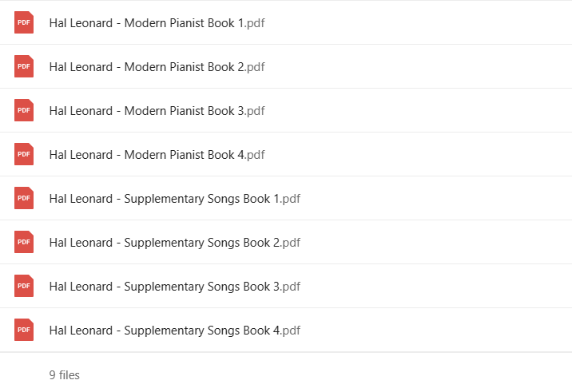Open Hal Leonard - Supplementary Songs Book 3.pdf
Viewport: 572px width, 392px height.
tap(175, 287)
